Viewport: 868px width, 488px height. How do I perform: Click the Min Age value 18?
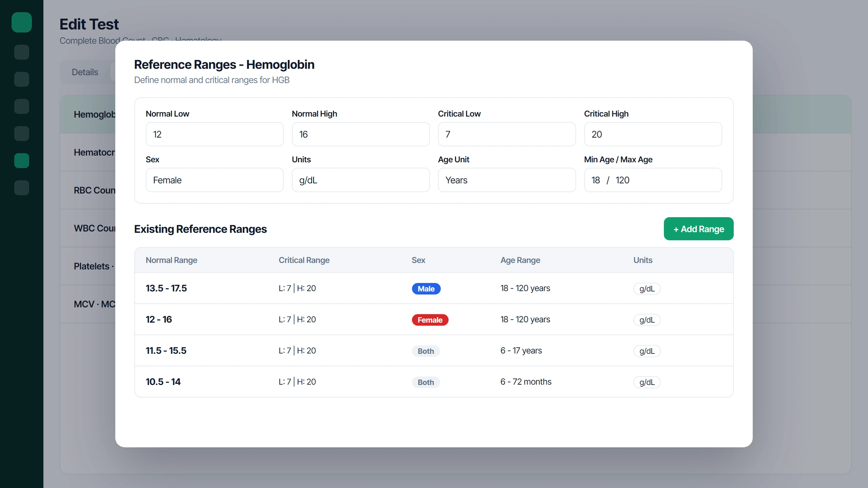(596, 180)
